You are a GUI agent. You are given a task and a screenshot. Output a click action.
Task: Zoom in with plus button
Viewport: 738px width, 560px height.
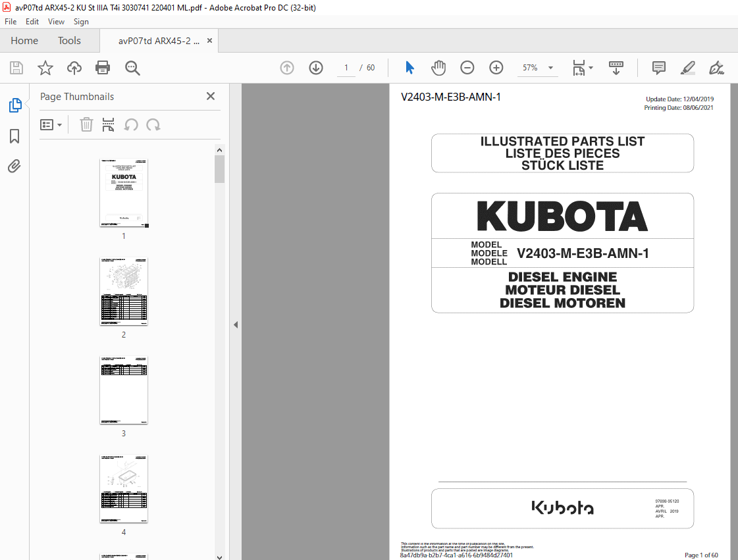point(496,68)
